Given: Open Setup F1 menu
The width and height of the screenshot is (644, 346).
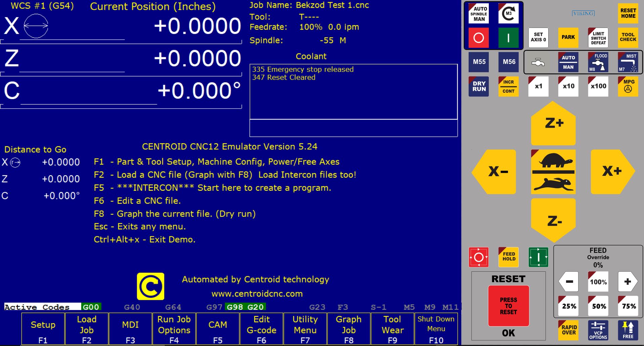Looking at the screenshot, I should point(43,329).
